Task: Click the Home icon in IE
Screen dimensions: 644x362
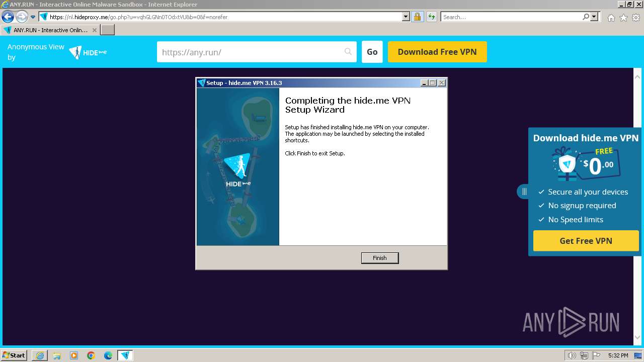Action: click(611, 18)
